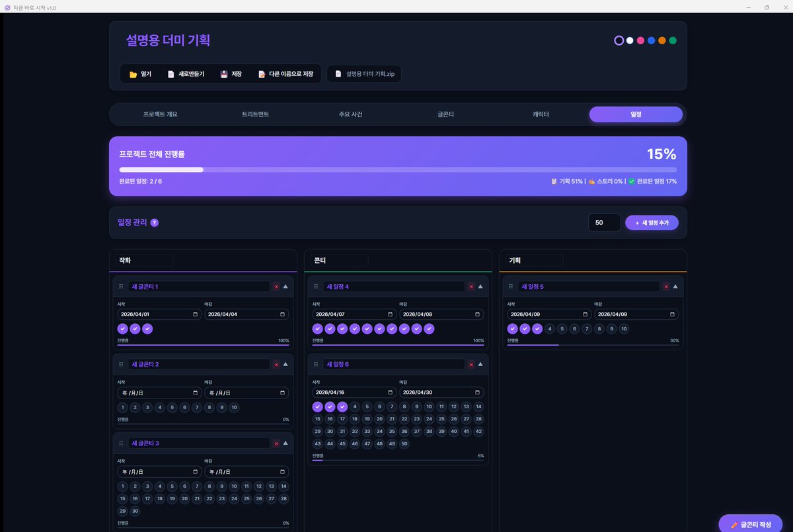Select the white theme color dot
The width and height of the screenshot is (793, 532).
click(630, 40)
